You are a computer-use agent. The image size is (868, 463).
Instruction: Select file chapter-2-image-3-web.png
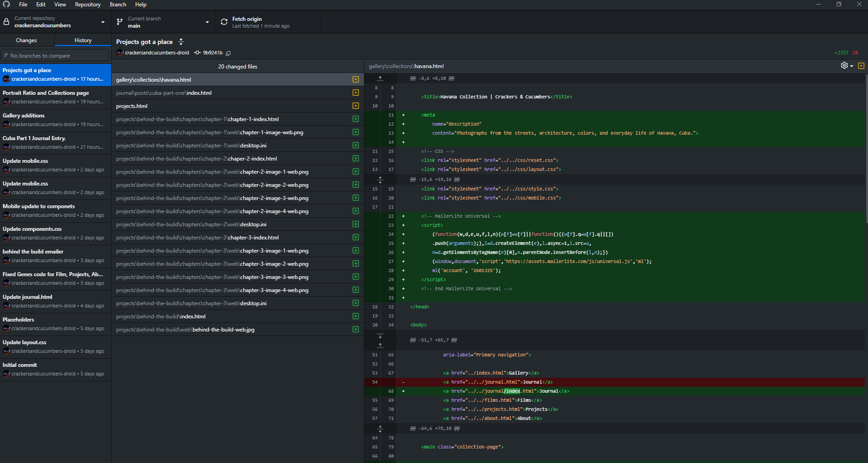tap(237, 198)
